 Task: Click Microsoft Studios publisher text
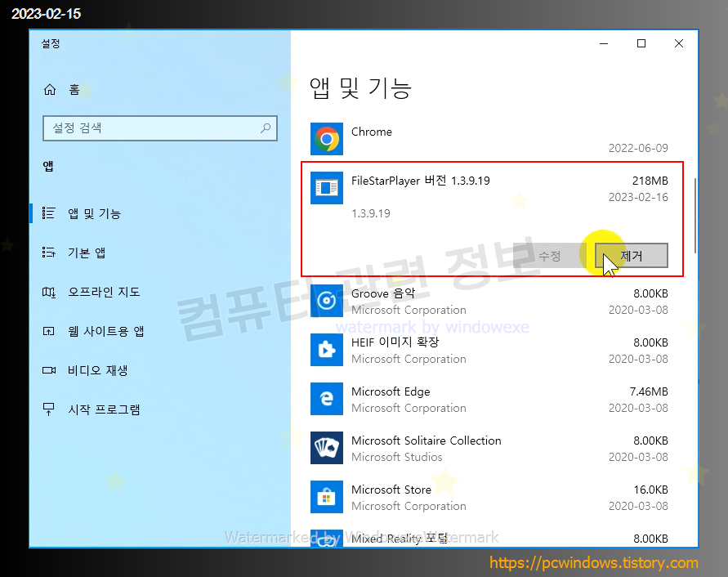[397, 457]
